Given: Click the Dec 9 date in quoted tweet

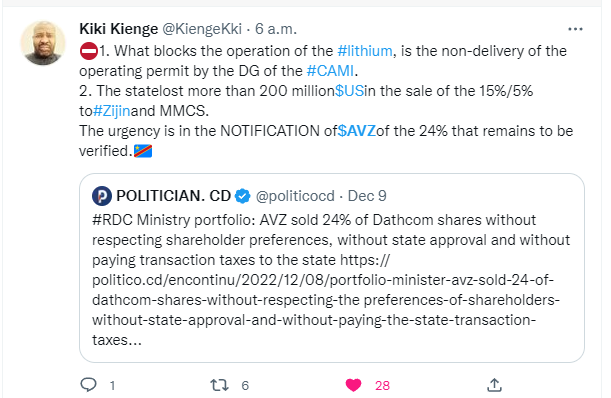Looking at the screenshot, I should (x=367, y=196).
